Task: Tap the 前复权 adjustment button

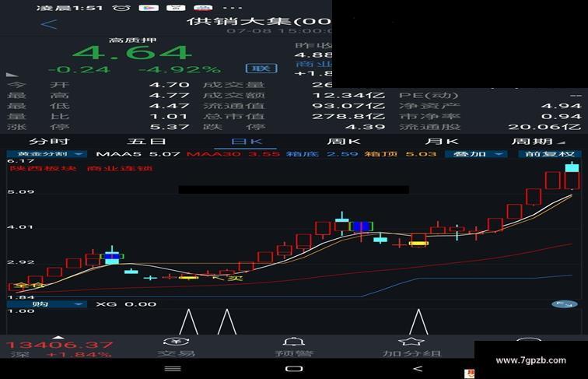Action: click(550, 154)
